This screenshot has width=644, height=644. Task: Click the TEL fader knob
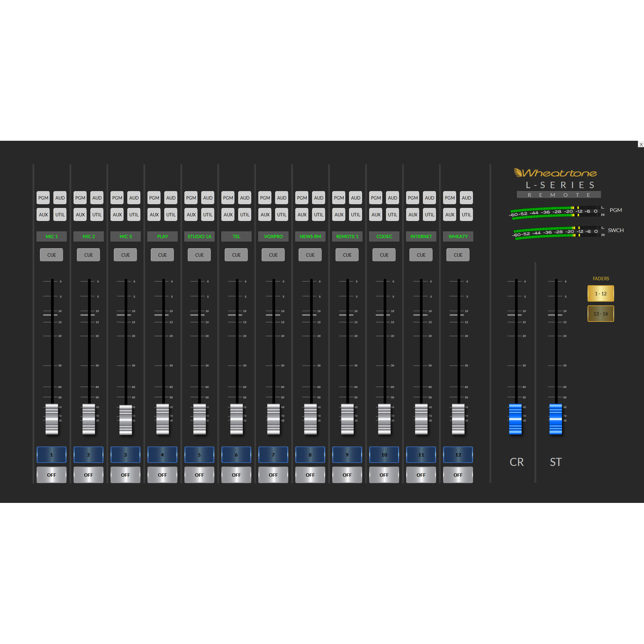pos(237,419)
